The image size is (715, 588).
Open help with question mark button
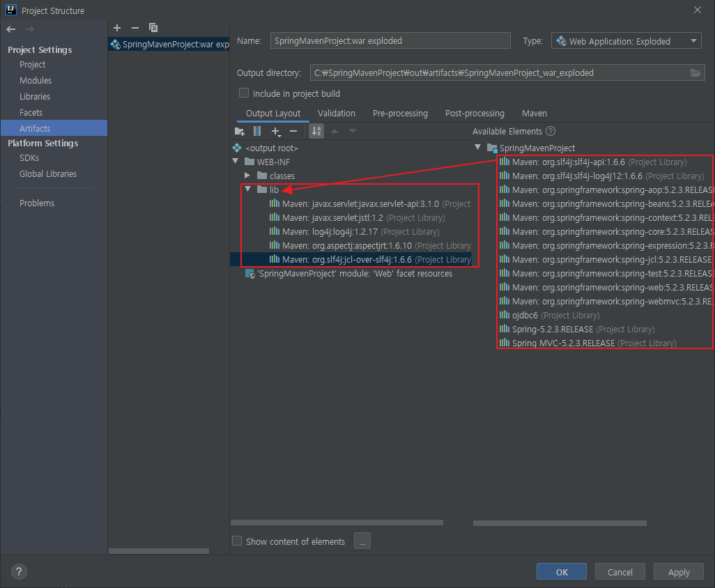19,571
